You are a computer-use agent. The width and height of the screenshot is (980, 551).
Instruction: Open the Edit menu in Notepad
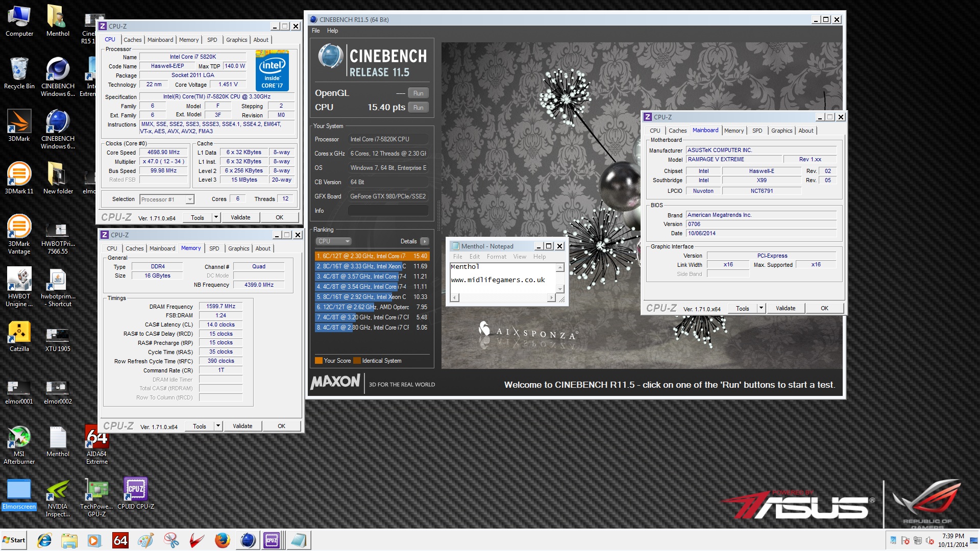point(475,257)
